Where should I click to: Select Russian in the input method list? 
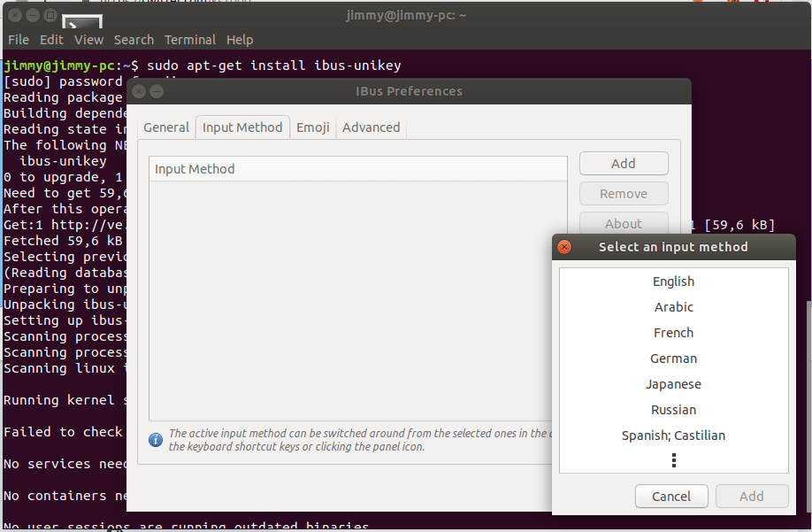click(673, 410)
